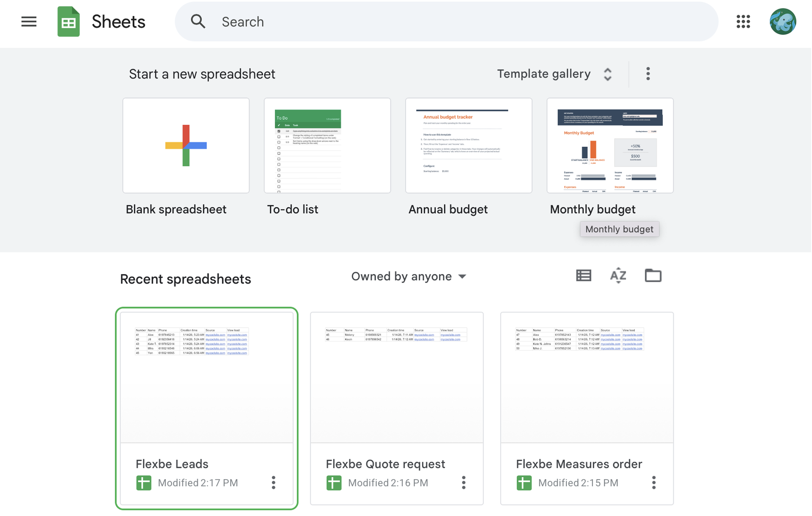Expand the Template gallery

click(554, 74)
